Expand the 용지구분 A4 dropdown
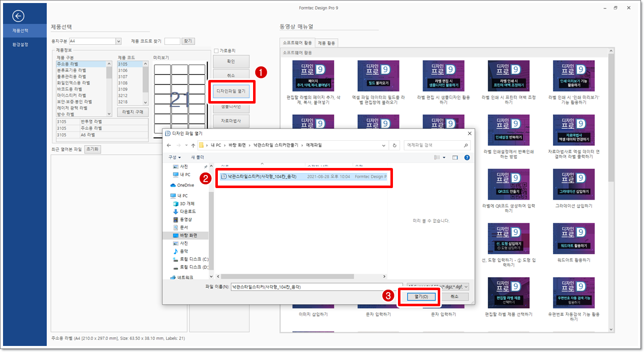This screenshot has width=644, height=352. (x=118, y=41)
